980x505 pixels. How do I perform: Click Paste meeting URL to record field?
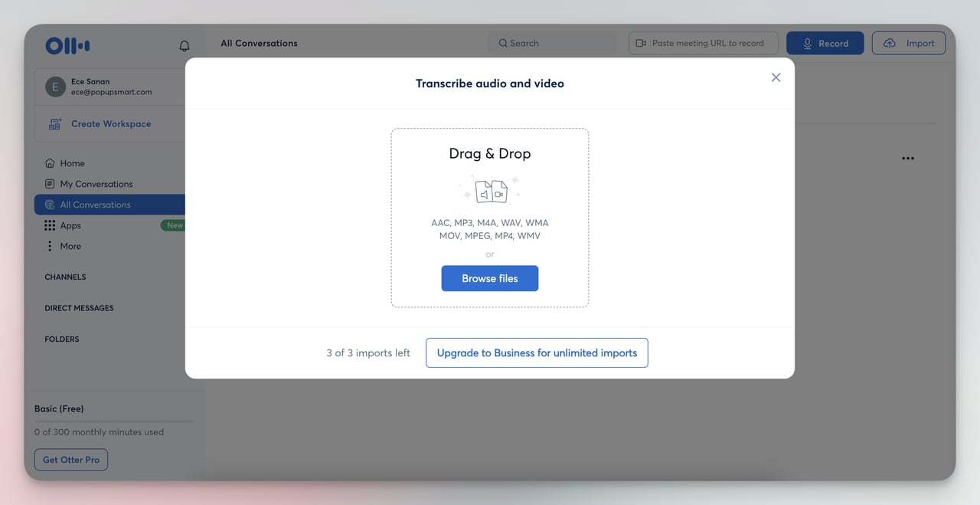tap(704, 44)
